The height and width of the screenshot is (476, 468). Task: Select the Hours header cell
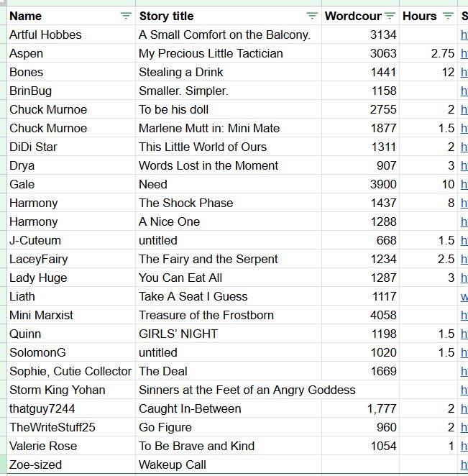click(428, 16)
